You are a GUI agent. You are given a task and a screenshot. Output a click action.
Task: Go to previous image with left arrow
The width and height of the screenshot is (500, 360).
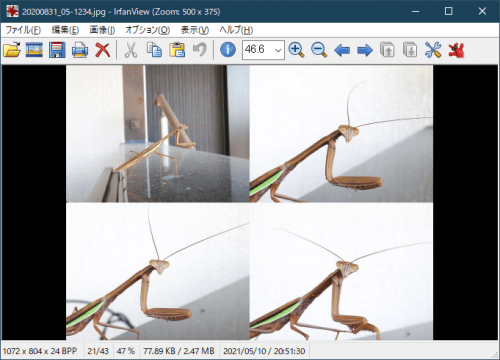(x=342, y=50)
